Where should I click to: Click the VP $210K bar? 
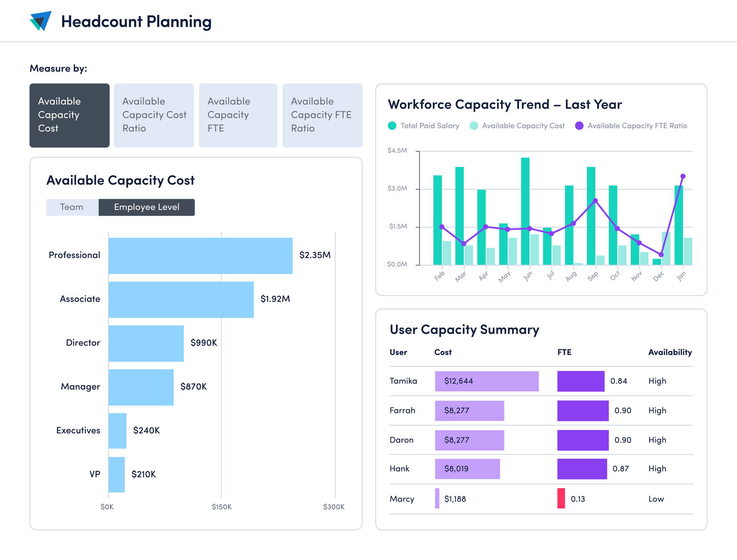pyautogui.click(x=116, y=474)
